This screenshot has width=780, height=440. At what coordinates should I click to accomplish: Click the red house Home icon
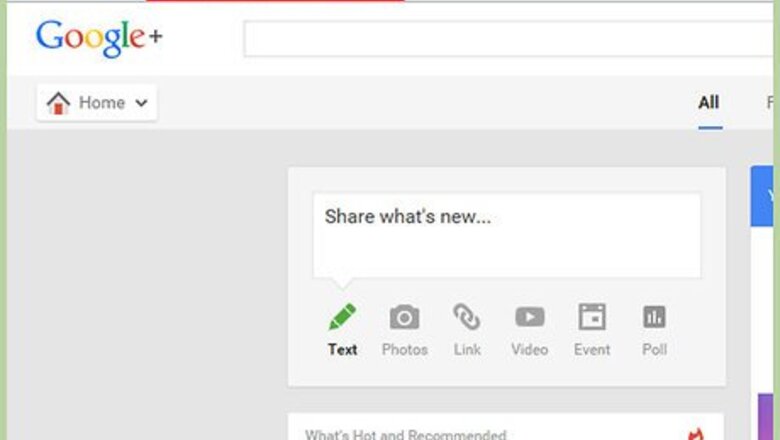pyautogui.click(x=58, y=103)
